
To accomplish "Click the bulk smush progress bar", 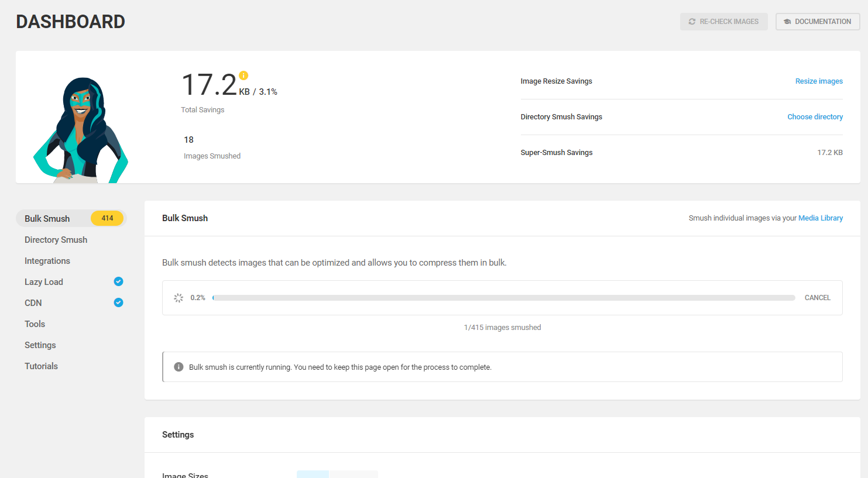I will click(503, 298).
